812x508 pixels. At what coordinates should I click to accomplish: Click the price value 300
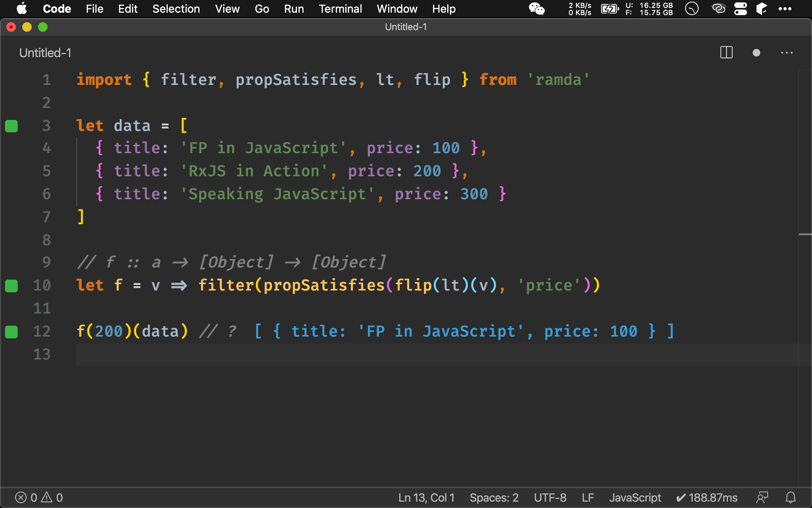[474, 194]
